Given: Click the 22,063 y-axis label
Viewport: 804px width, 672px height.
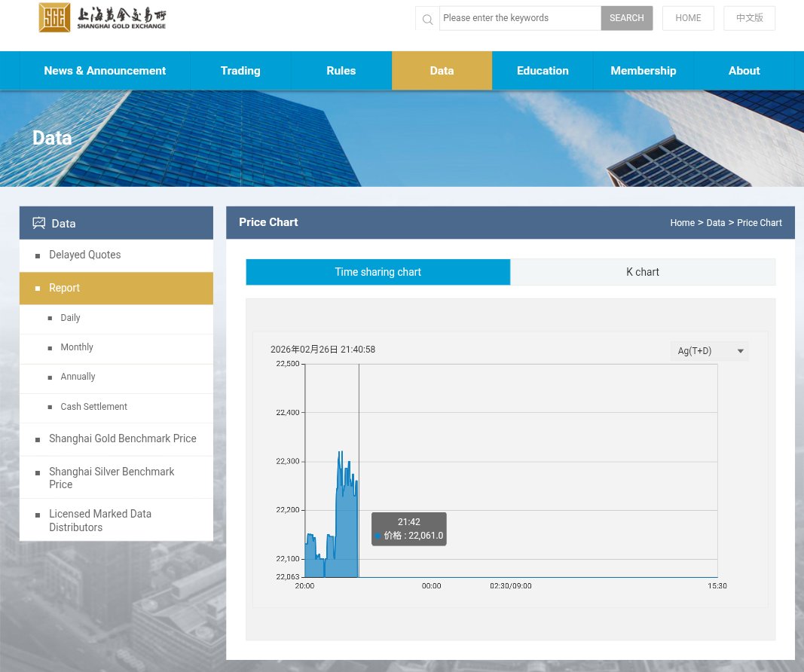Looking at the screenshot, I should (x=287, y=577).
